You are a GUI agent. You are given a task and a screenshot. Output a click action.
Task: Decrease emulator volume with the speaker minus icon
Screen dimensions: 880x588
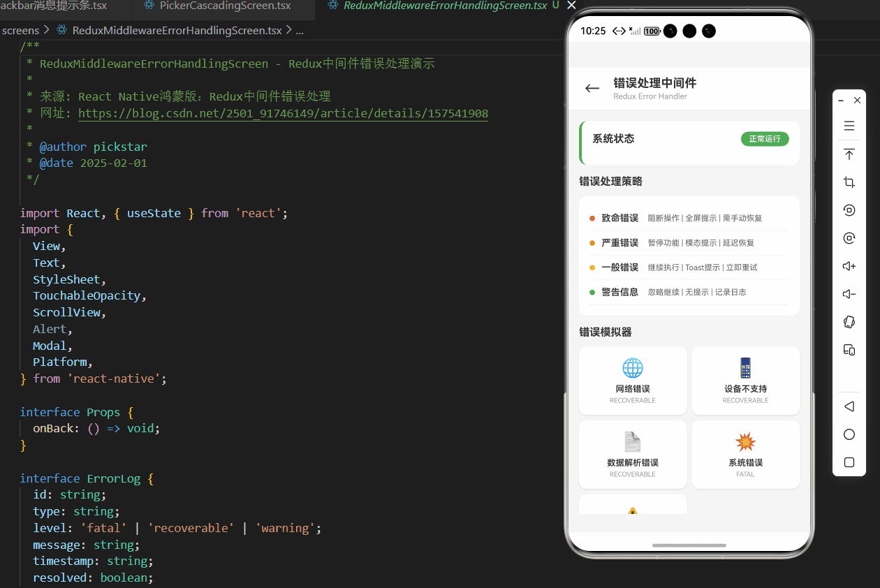point(849,294)
